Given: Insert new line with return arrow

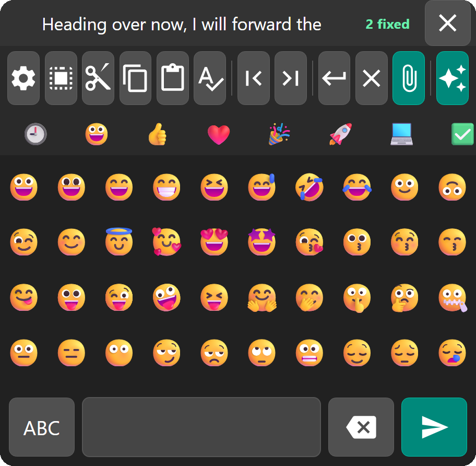Looking at the screenshot, I should (x=334, y=78).
